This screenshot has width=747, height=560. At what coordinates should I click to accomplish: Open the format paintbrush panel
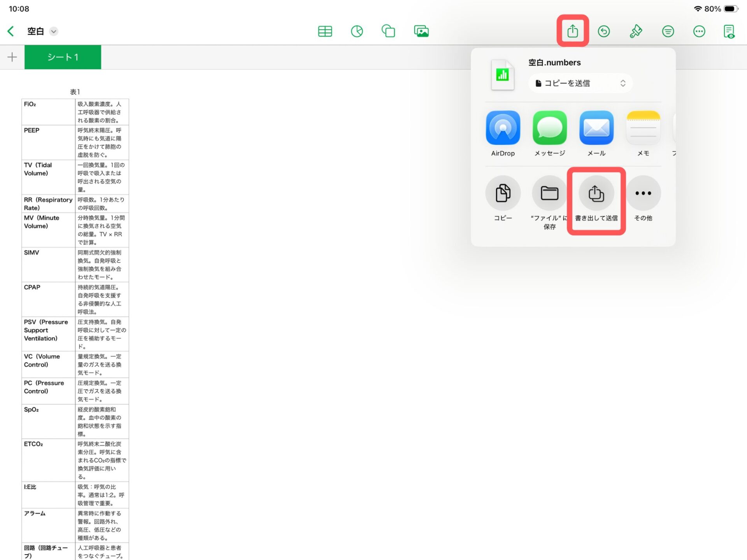[636, 31]
